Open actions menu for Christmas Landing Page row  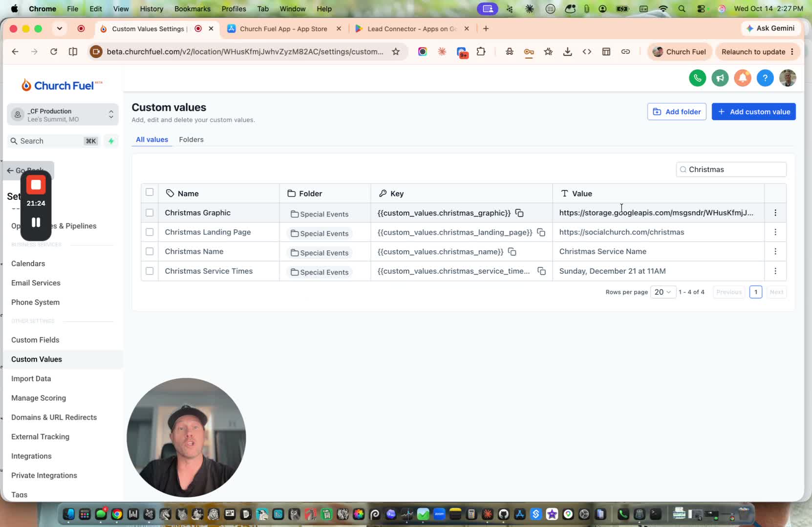[775, 232]
